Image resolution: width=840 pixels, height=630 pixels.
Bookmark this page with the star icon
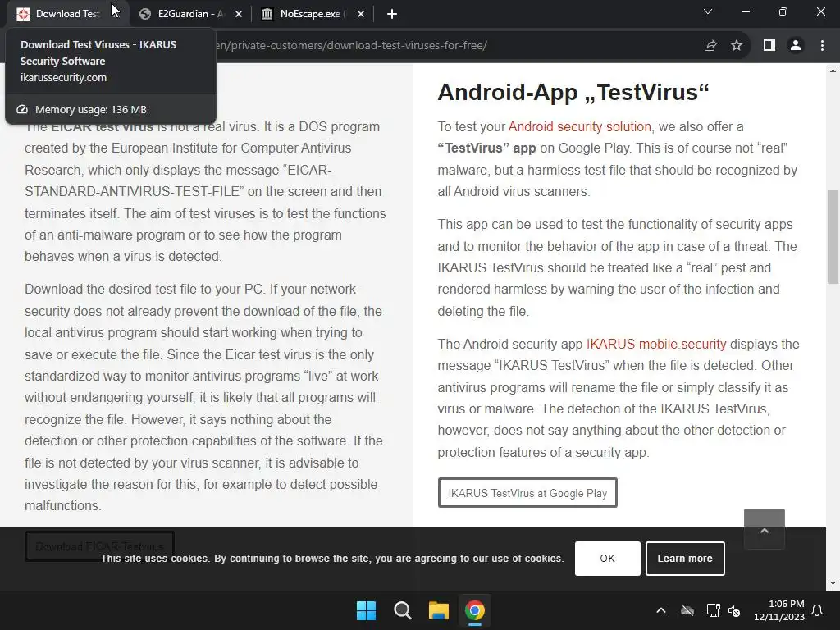737,46
